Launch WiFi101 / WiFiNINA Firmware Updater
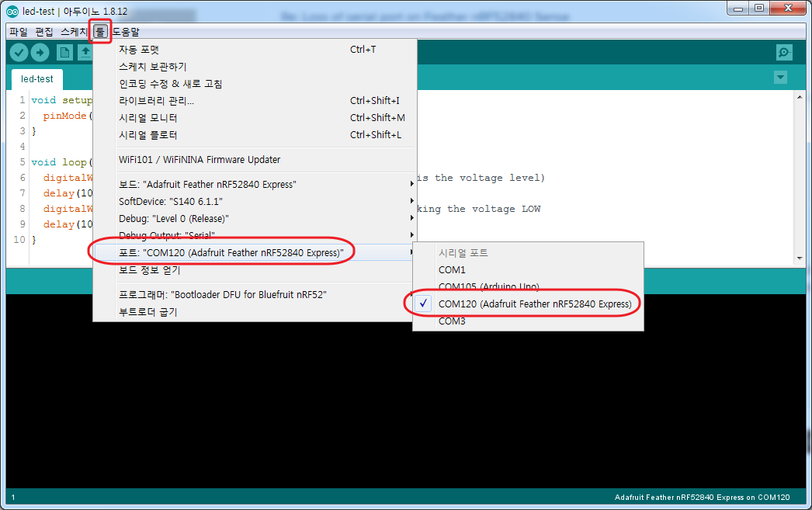This screenshot has width=812, height=510. pyautogui.click(x=255, y=159)
